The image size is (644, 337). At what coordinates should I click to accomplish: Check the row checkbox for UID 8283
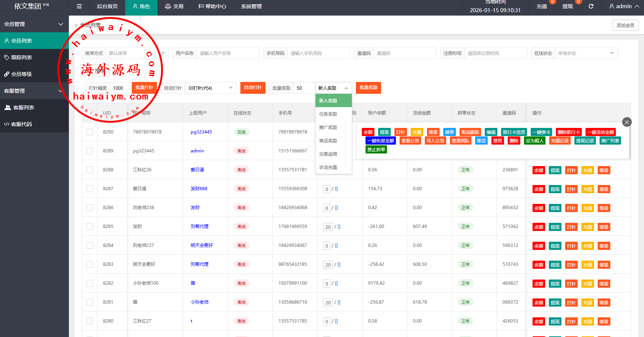coord(90,264)
